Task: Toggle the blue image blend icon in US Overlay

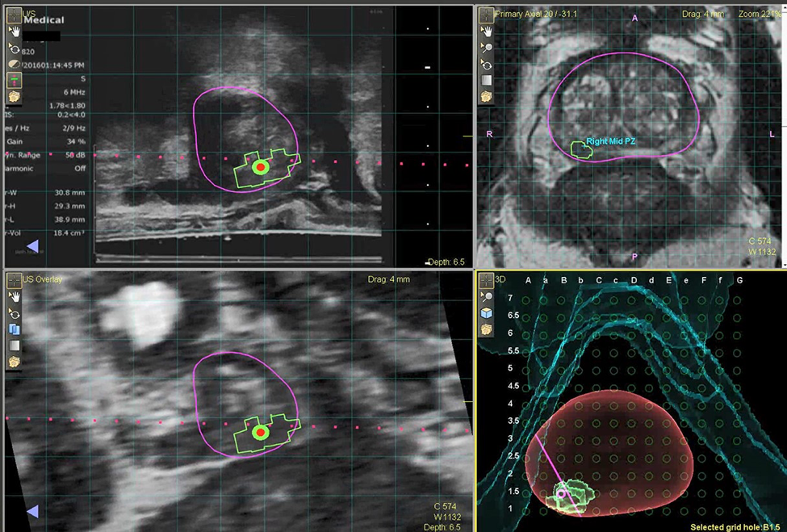Action: click(14, 329)
